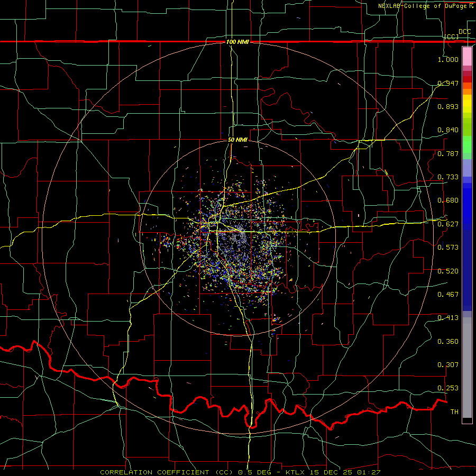Pick the red segment of the color bar
476x476 pixels.
click(467, 79)
